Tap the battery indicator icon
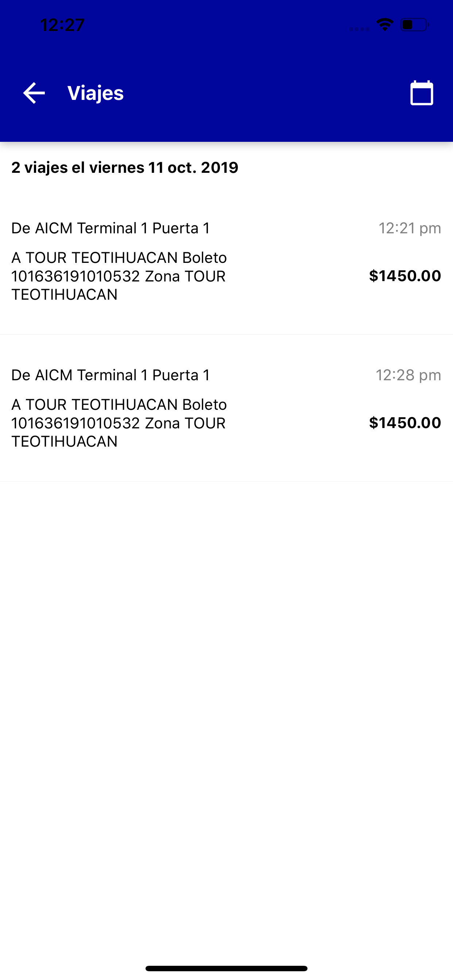453x980 pixels. (415, 25)
